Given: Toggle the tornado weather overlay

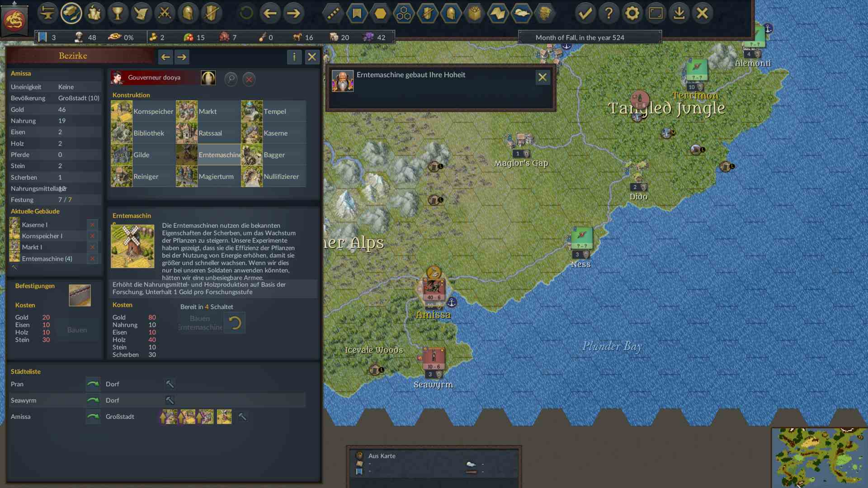Looking at the screenshot, I should (x=545, y=14).
